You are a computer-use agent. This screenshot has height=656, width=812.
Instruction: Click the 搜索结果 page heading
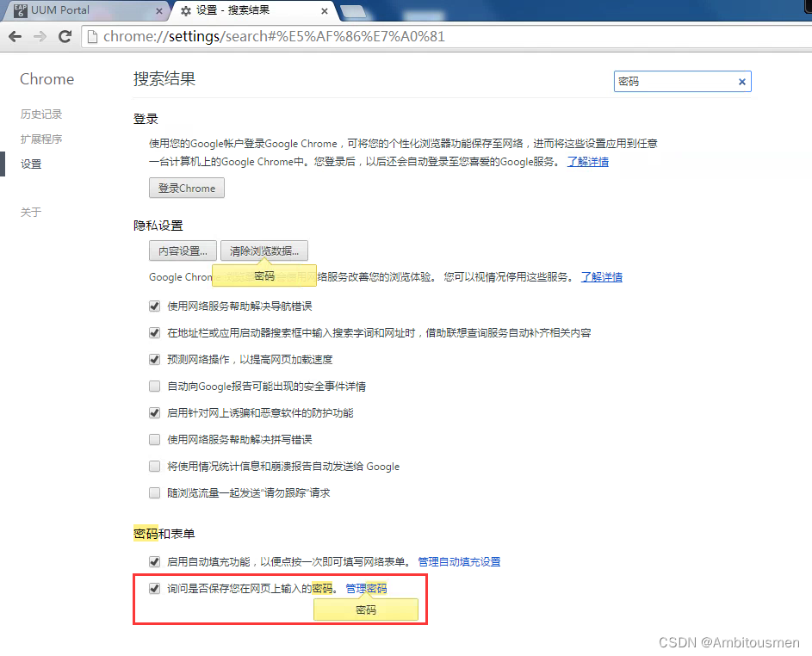point(164,78)
